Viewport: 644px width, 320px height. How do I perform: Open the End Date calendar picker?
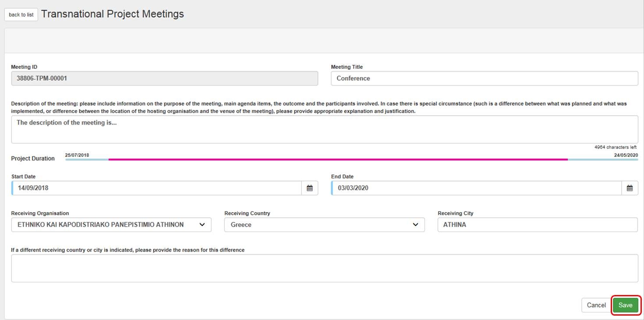coord(630,188)
